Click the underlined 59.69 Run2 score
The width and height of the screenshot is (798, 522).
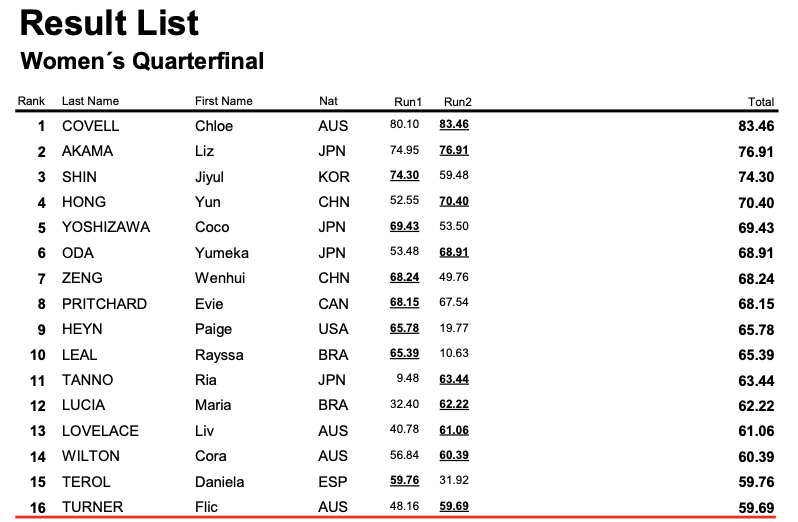[454, 506]
